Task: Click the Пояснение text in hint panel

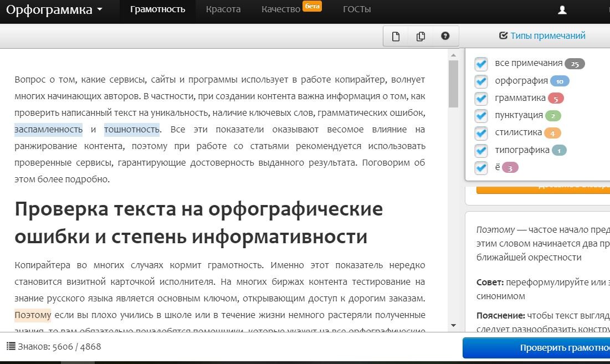Action: [501, 315]
